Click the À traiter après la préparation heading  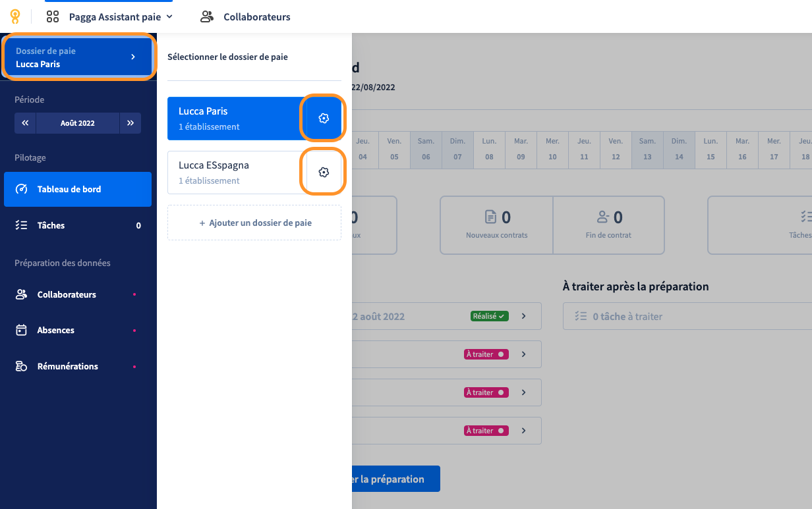(x=635, y=286)
